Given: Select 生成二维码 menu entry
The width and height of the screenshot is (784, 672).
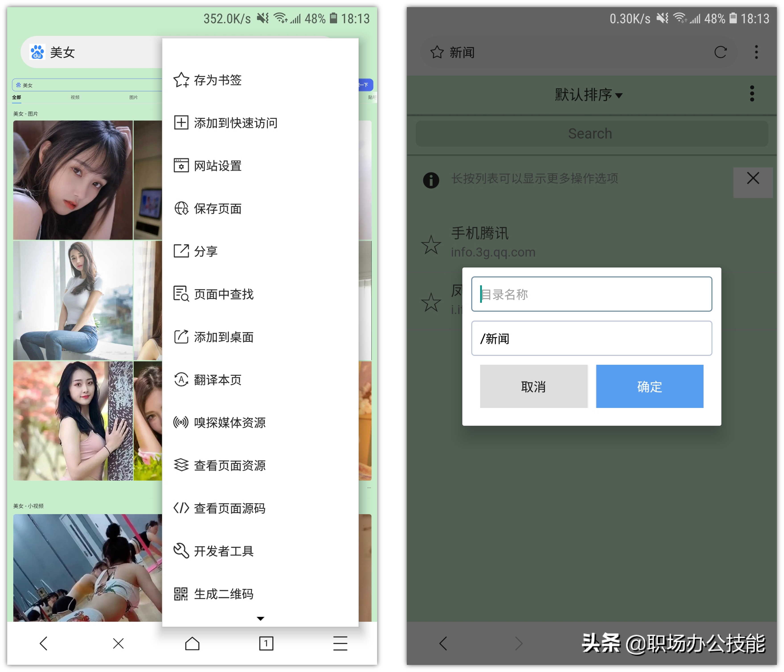Looking at the screenshot, I should (223, 594).
